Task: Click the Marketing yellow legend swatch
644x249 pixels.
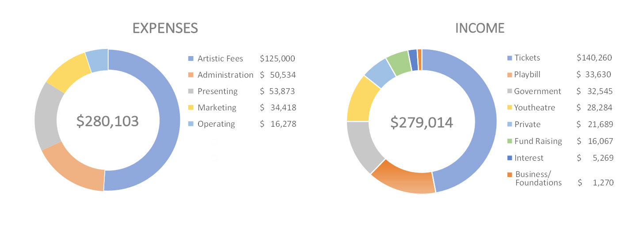Action: pos(191,108)
